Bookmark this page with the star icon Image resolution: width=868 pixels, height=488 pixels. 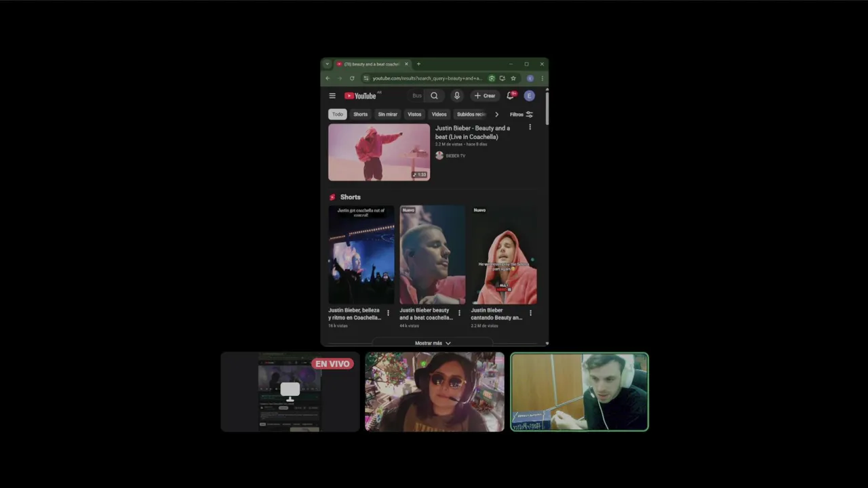coord(513,78)
